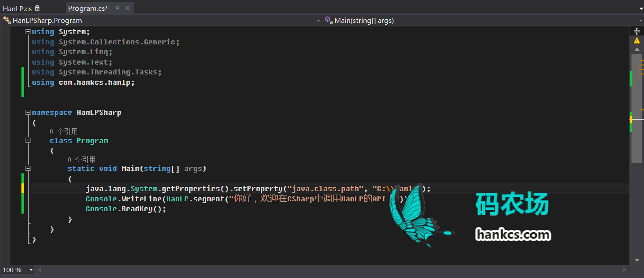Click 'Program' class name in the code
The width and height of the screenshot is (644, 278).
click(92, 141)
